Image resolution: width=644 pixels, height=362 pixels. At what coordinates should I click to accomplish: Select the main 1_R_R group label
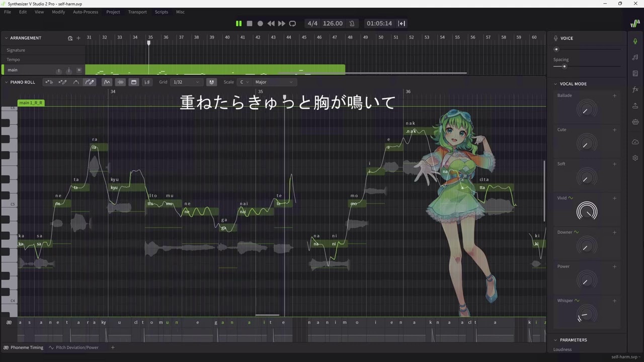click(x=31, y=103)
